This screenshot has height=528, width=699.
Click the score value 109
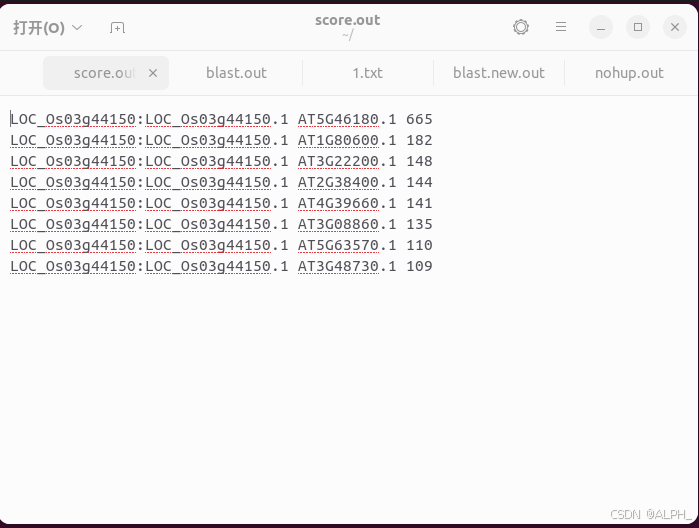419,266
